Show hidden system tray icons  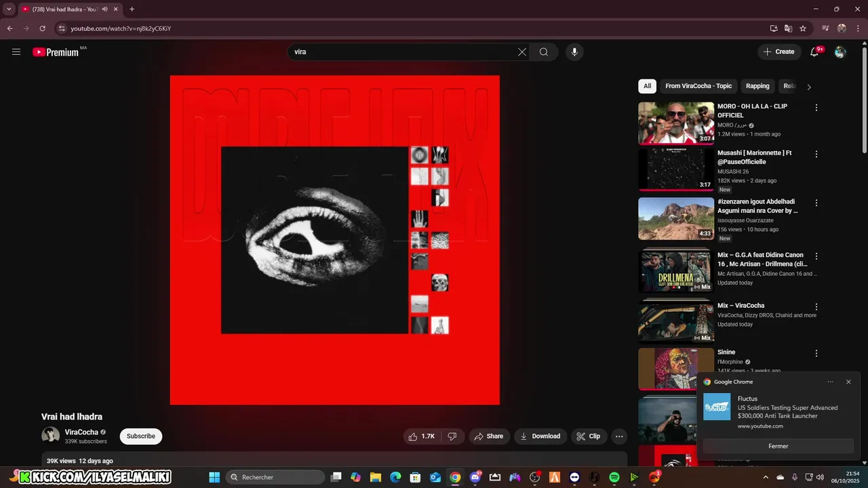point(766,477)
